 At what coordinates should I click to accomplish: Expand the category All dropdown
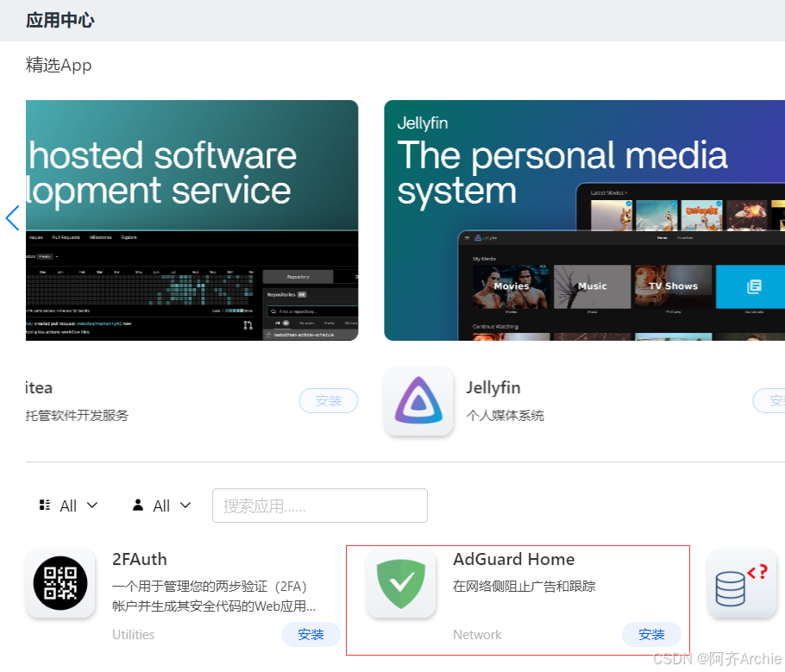tap(69, 506)
